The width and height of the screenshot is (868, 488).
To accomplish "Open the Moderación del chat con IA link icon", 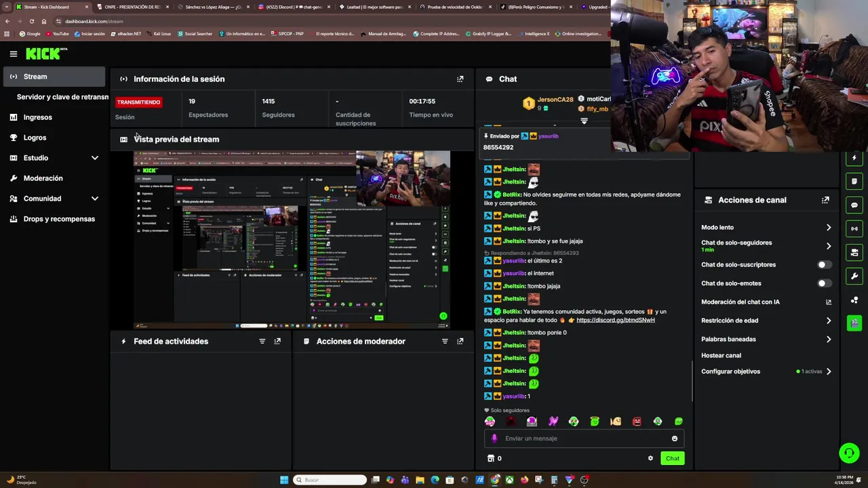I will 828,302.
